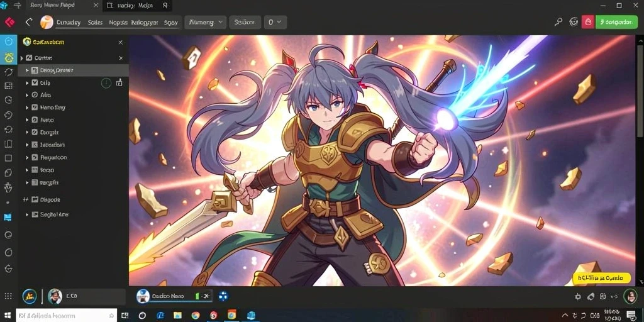Toggle the green circle indicator in third tree row

click(106, 83)
